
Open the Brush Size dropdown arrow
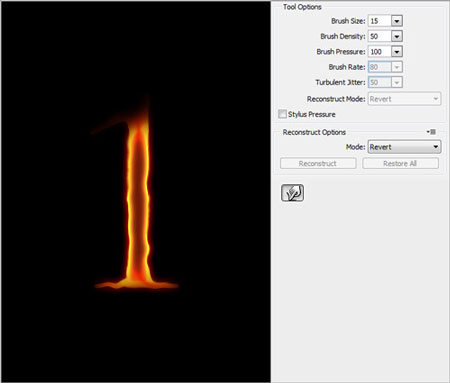coord(397,21)
